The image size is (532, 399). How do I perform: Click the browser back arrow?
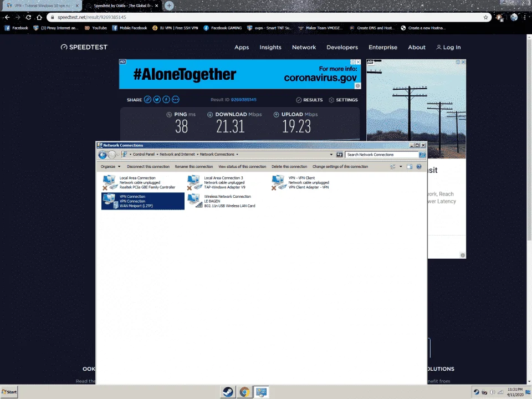pyautogui.click(x=7, y=17)
